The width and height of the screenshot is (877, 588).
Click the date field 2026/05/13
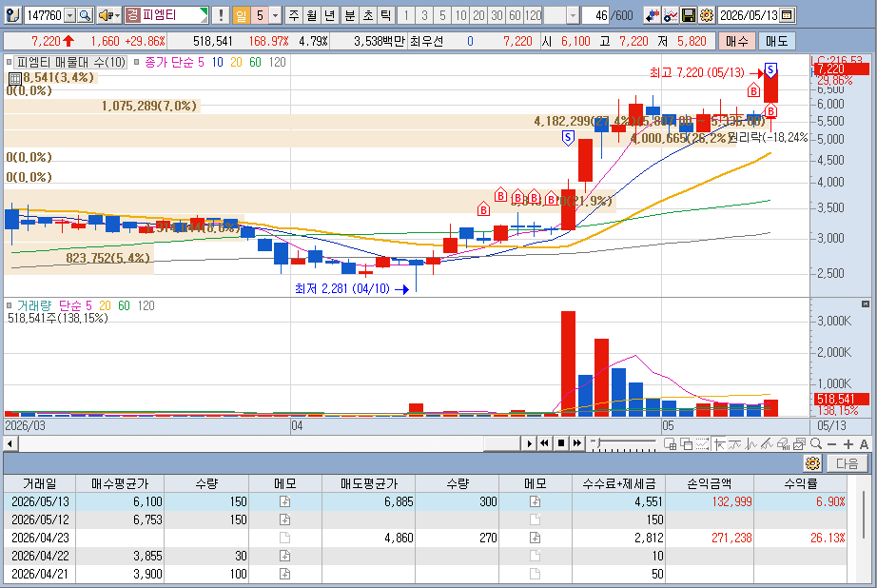pos(749,15)
